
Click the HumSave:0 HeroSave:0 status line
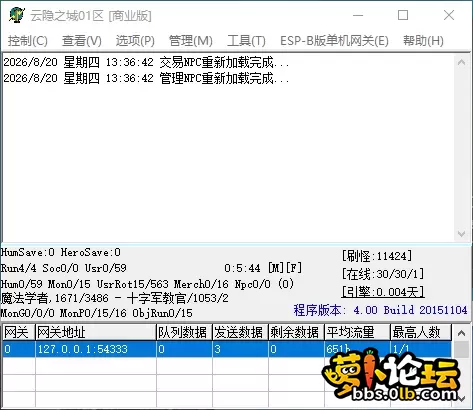coord(61,252)
